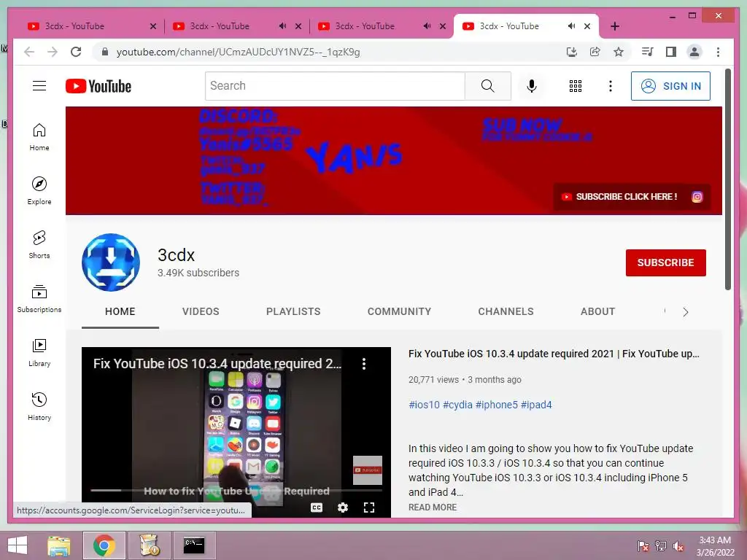Viewport: 747px width, 560px height.
Task: Click the SIGN IN button
Action: tap(670, 86)
